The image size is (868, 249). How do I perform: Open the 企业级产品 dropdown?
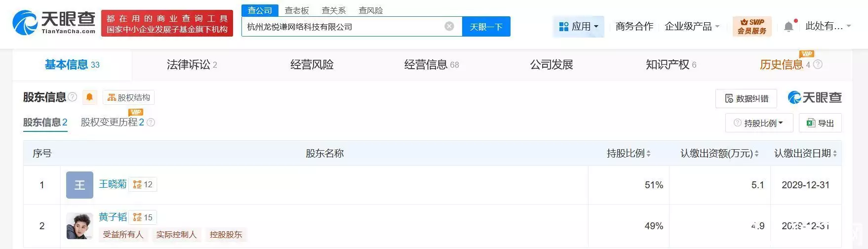pos(692,26)
